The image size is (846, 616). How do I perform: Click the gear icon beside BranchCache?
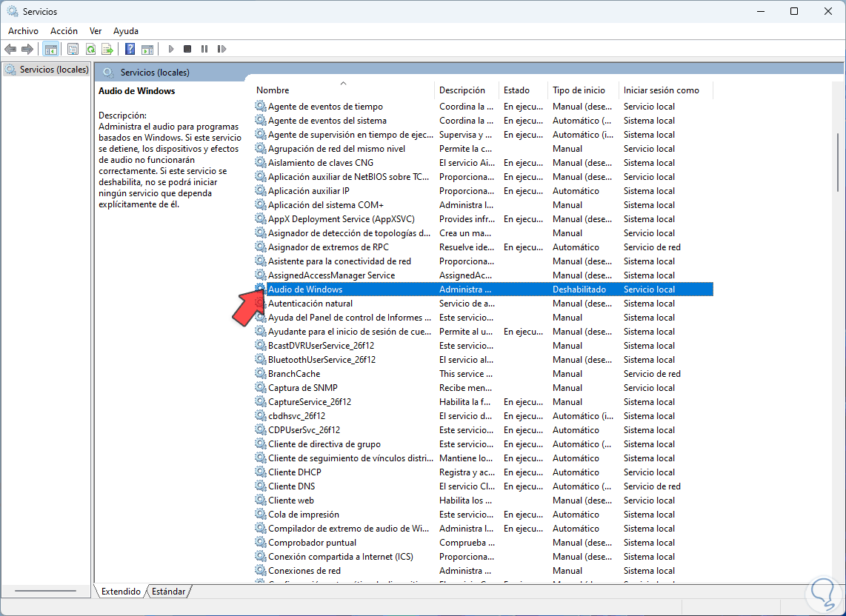pyautogui.click(x=261, y=373)
